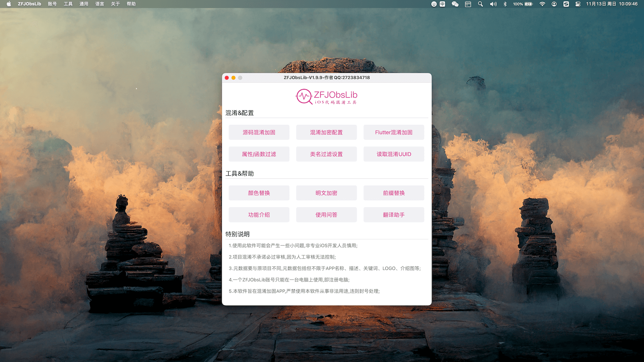Open 混淆加密配置 settings
The height and width of the screenshot is (362, 644).
[x=326, y=132]
